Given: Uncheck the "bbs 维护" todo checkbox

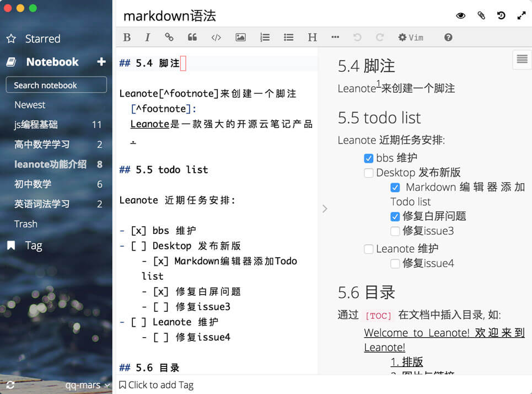Looking at the screenshot, I should [369, 158].
